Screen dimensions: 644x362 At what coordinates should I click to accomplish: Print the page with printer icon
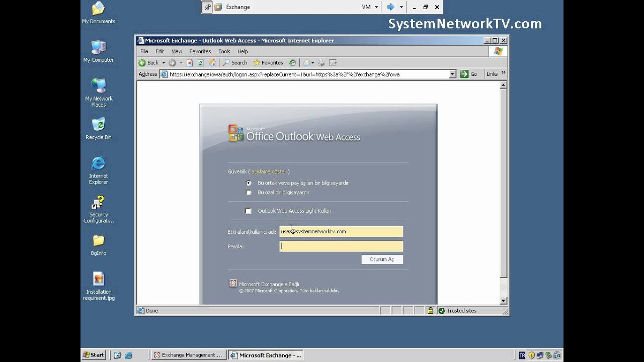click(321, 63)
